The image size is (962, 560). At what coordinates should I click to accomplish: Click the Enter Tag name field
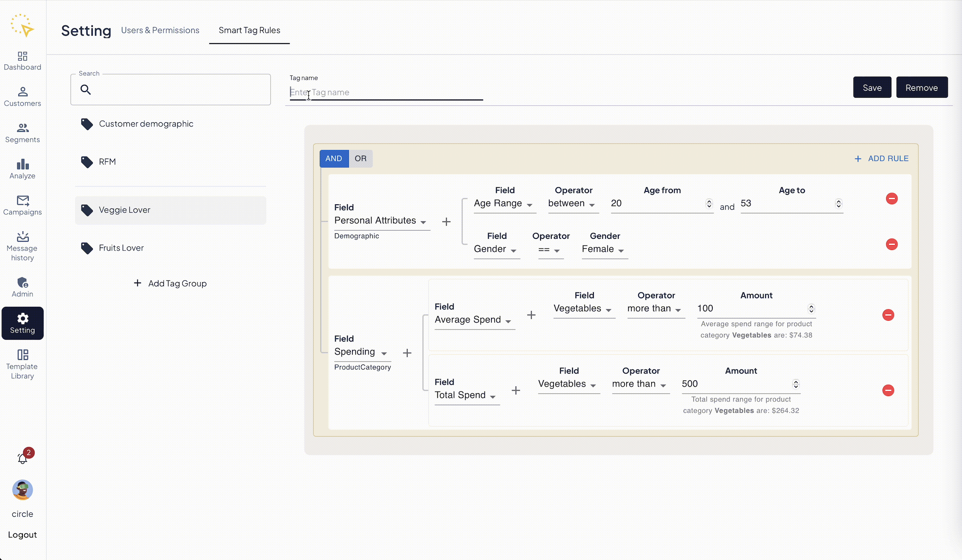[385, 92]
